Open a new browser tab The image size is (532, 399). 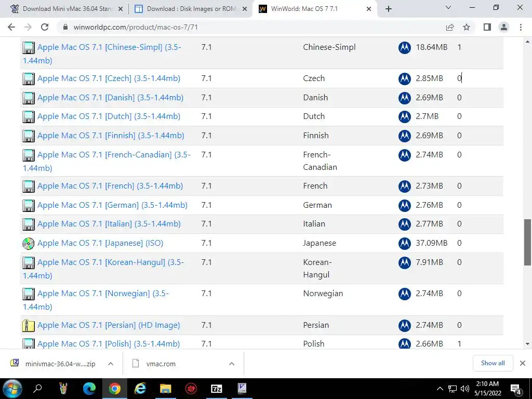point(389,9)
